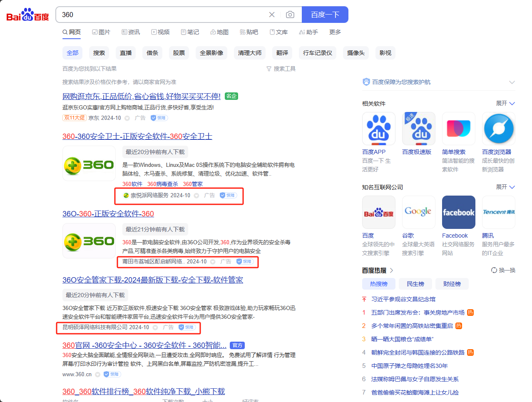
Task: Open 360安全卫士-正版安全软件 result title
Action: pos(137,136)
